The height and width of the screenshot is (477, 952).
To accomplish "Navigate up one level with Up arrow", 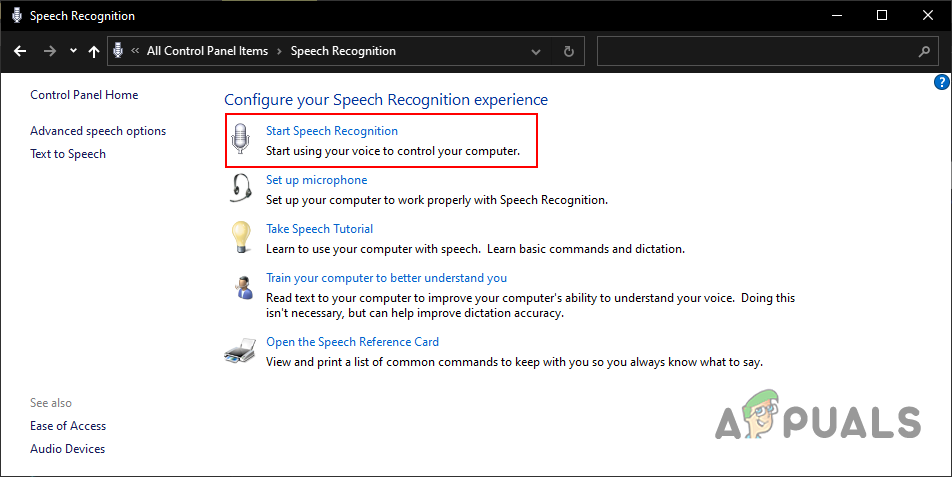I will click(94, 51).
